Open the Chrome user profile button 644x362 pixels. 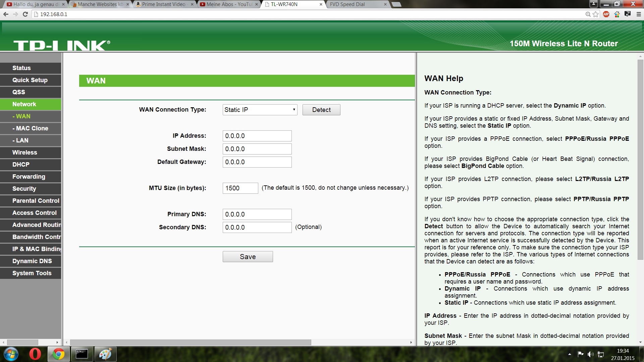click(594, 4)
